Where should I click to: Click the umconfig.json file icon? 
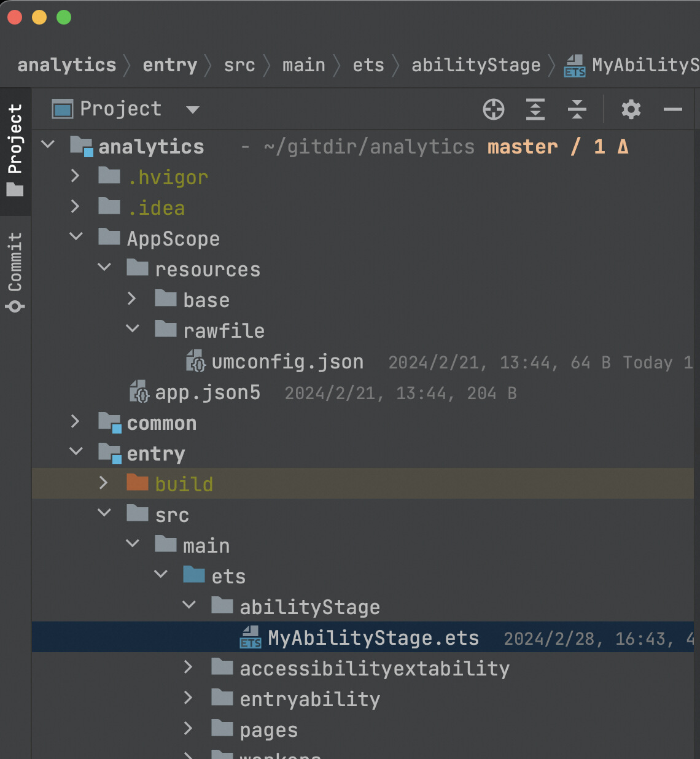pyautogui.click(x=196, y=361)
